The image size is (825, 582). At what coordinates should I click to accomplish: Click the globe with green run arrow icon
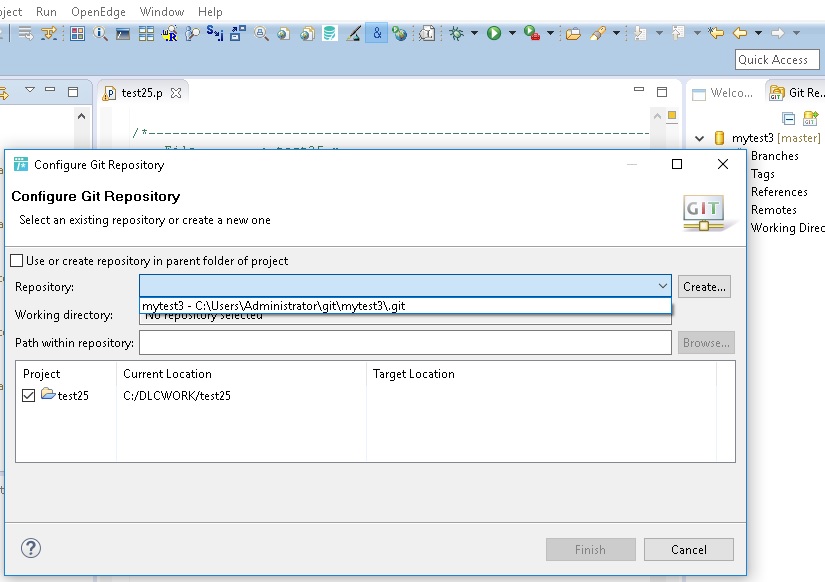400,34
